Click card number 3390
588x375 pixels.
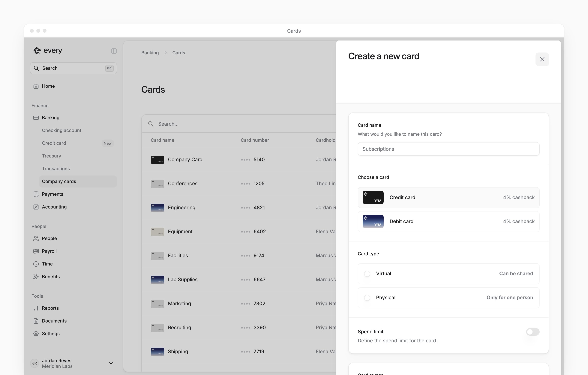[x=259, y=327]
